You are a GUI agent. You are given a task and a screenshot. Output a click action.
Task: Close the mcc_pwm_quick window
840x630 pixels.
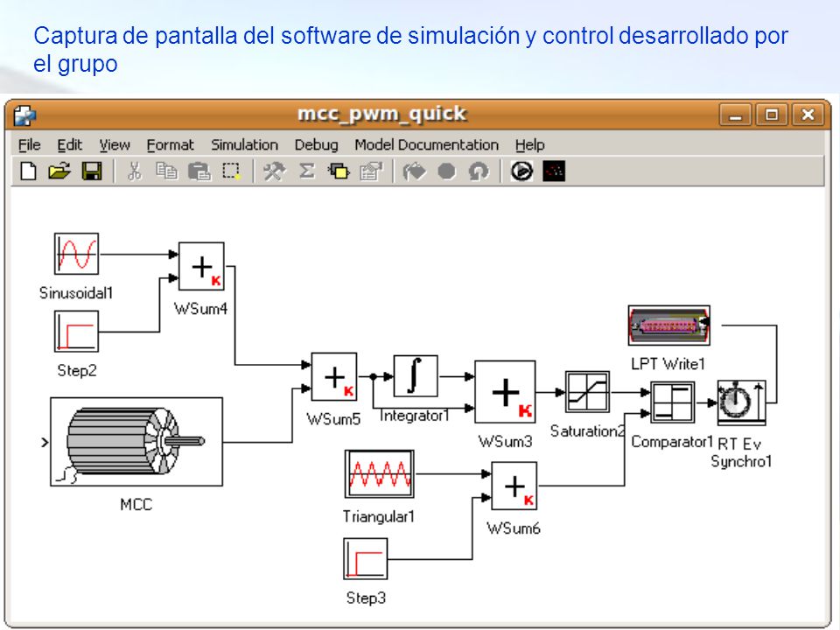[808, 115]
